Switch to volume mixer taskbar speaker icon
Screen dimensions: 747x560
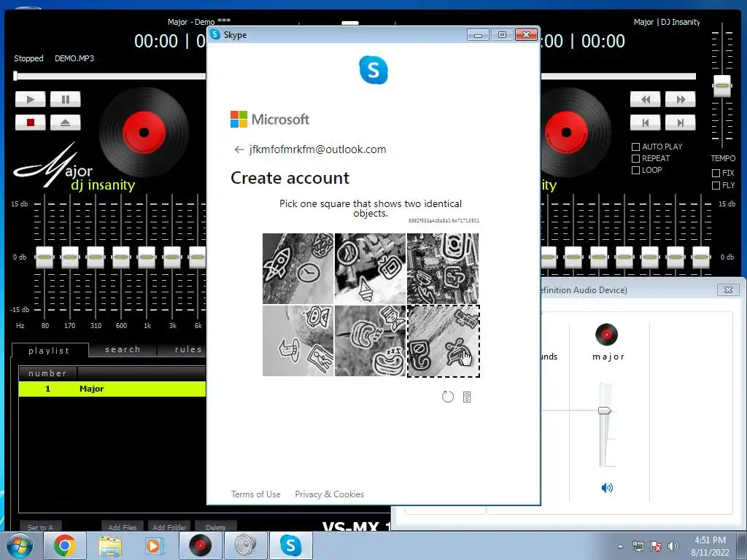point(245,545)
